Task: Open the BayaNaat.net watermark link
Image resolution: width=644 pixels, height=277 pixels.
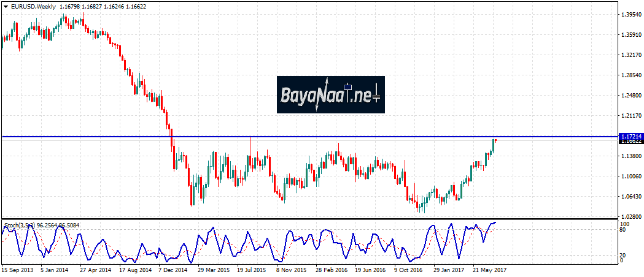Action: (x=330, y=94)
